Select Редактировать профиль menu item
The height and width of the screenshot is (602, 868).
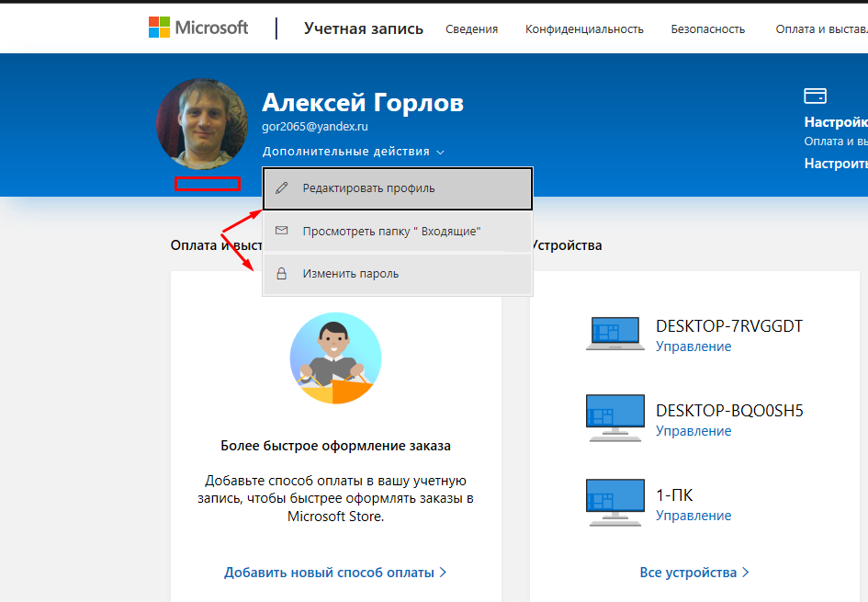pos(398,188)
